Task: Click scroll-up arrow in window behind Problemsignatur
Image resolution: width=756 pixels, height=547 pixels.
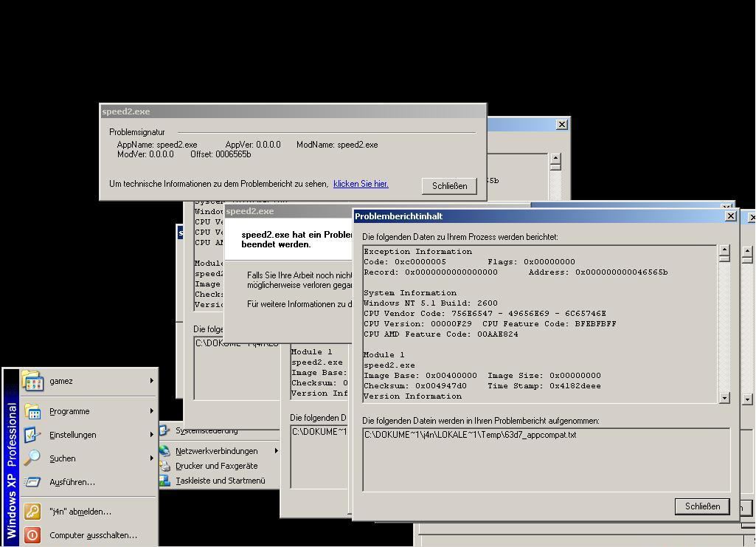Action: coord(555,159)
